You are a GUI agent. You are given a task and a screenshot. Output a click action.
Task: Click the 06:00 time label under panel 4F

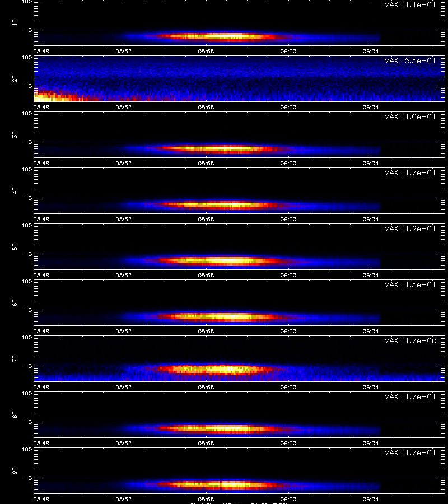[288, 219]
